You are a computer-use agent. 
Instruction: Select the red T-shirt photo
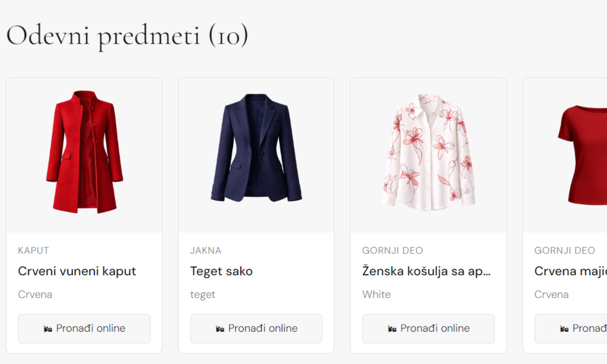point(583,155)
